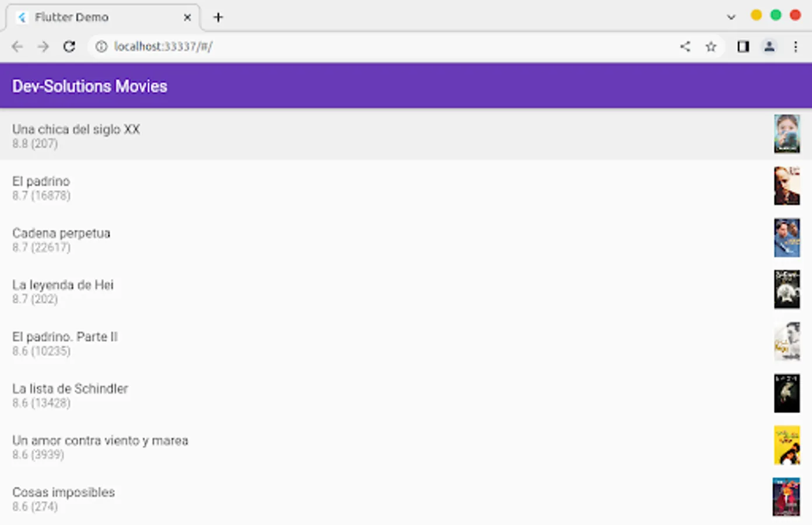Open the browser side panel icon

tap(743, 47)
